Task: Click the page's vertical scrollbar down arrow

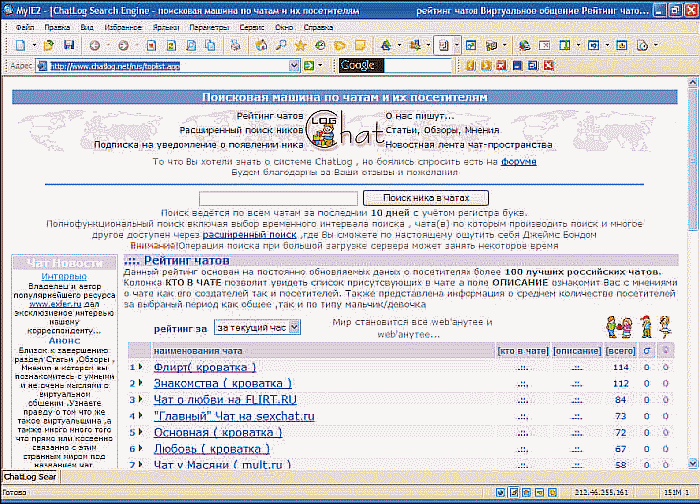Action: pos(692,463)
